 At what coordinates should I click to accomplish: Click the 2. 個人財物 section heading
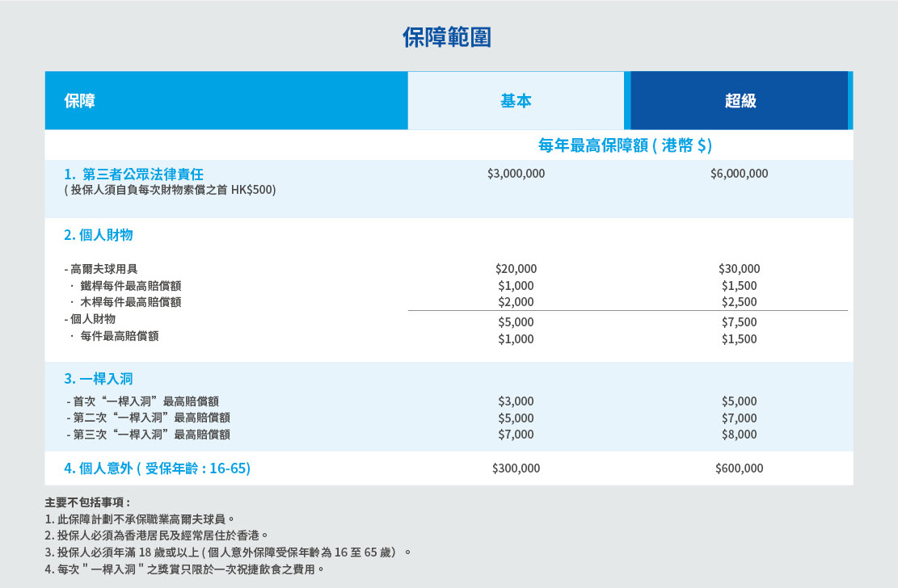pyautogui.click(x=99, y=235)
